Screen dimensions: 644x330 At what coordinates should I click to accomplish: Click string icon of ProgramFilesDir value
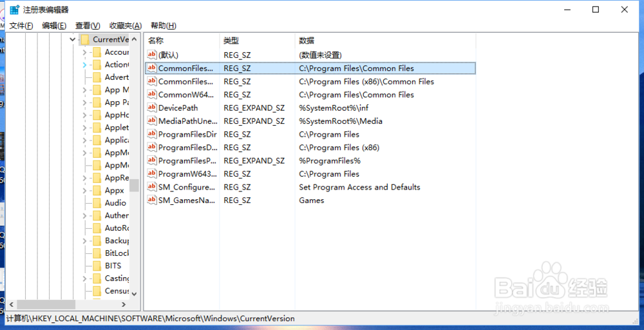pyautogui.click(x=152, y=134)
